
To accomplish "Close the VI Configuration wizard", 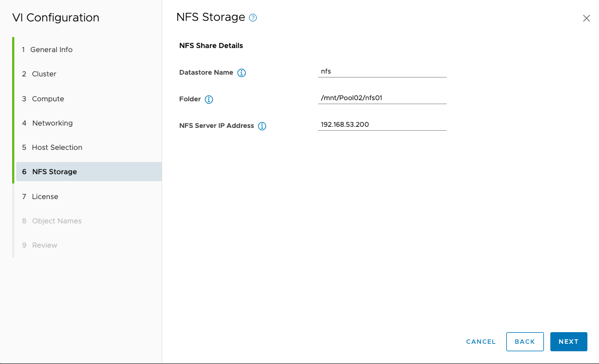I will [586, 19].
